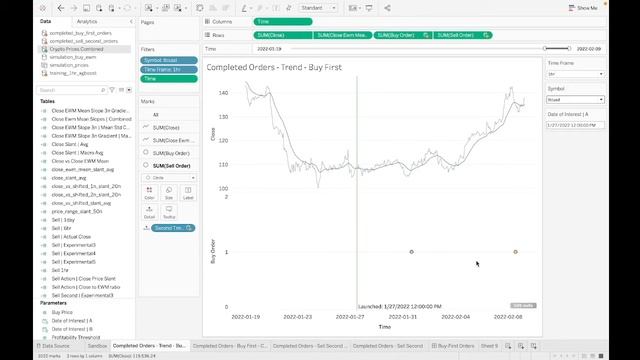Click the Second Time pill on Marks card
This screenshot has height=360, width=640.
(x=173, y=228)
